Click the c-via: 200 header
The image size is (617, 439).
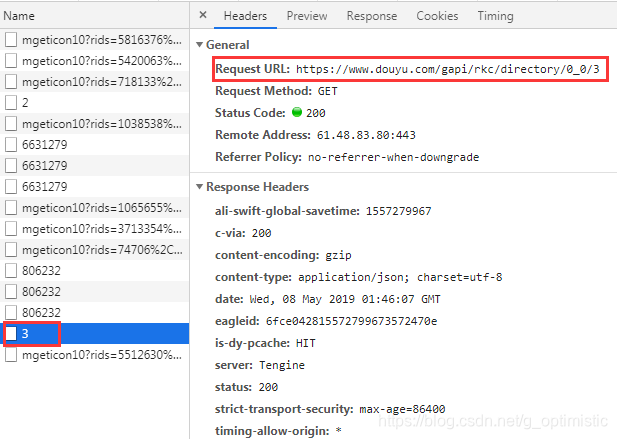(x=243, y=233)
